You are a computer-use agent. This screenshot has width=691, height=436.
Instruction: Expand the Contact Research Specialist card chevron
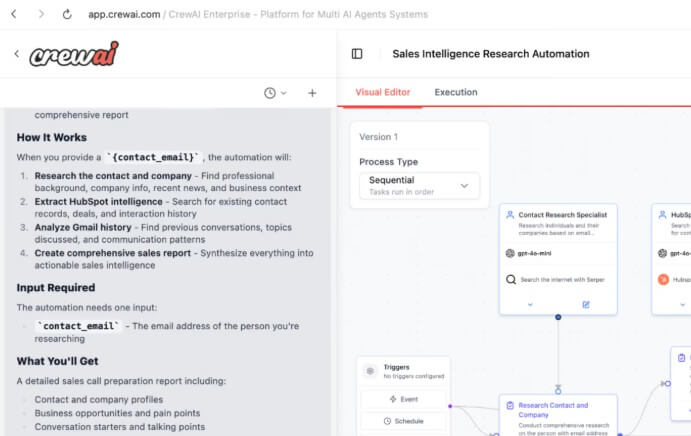click(x=530, y=305)
